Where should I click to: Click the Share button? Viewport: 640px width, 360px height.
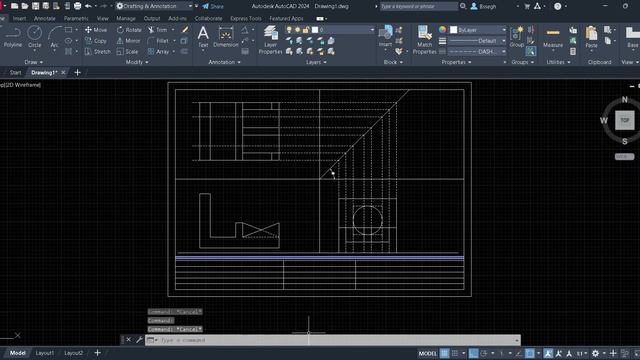click(213, 6)
